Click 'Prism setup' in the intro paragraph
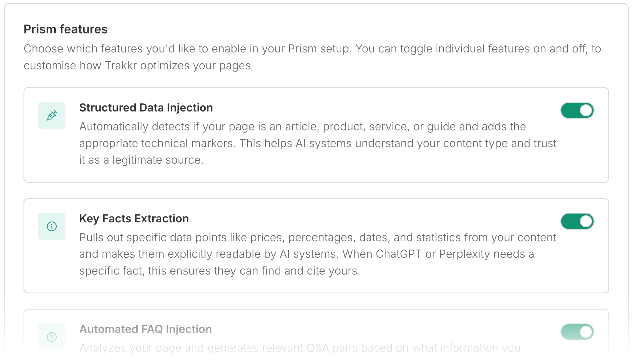Viewport: 632px width, 364px height. point(319,49)
